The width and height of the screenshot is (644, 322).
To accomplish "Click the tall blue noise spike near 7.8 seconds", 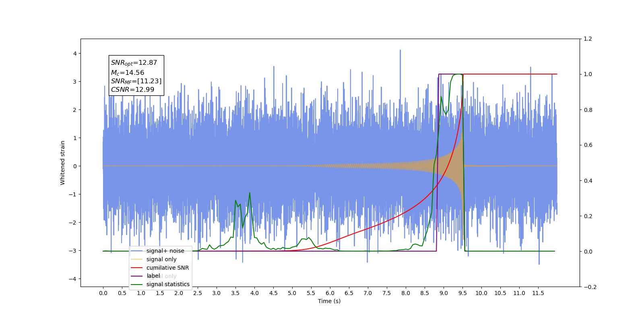I will pyautogui.click(x=400, y=51).
